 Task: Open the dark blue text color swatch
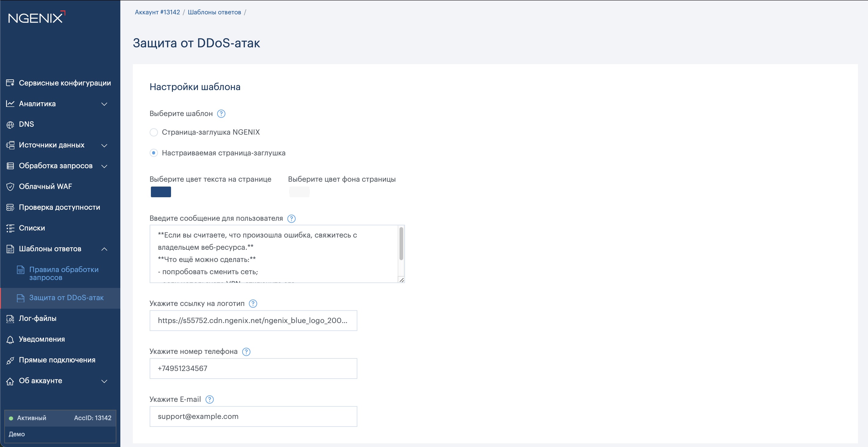point(161,192)
